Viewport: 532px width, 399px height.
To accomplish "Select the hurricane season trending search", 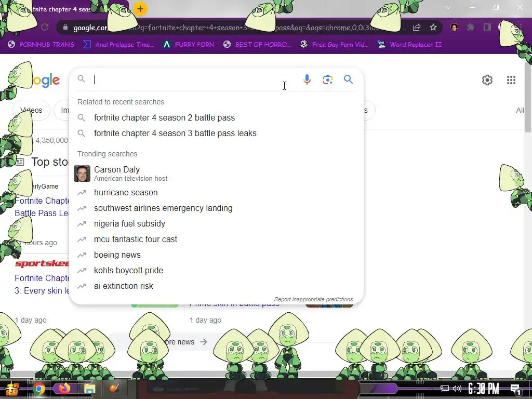I will click(x=126, y=192).
